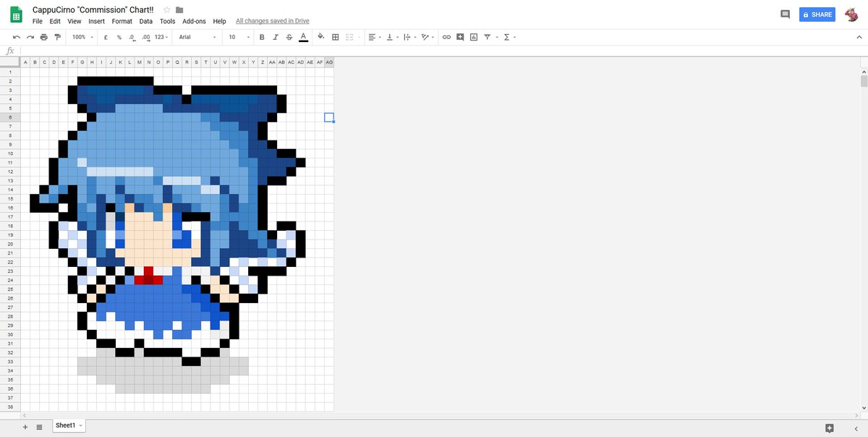Viewport: 868px width, 437px height.
Task: Open the All sheets list icon
Action: (x=39, y=427)
